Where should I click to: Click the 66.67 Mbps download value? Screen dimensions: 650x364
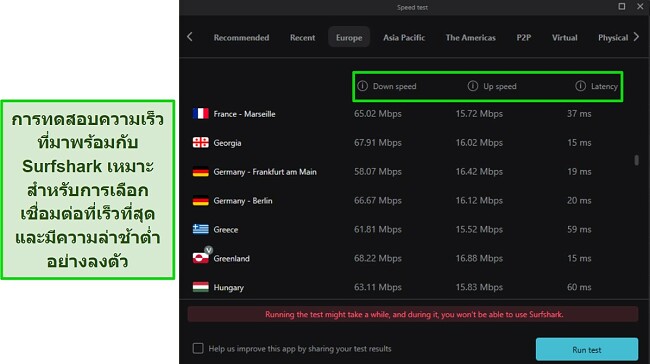coord(378,201)
